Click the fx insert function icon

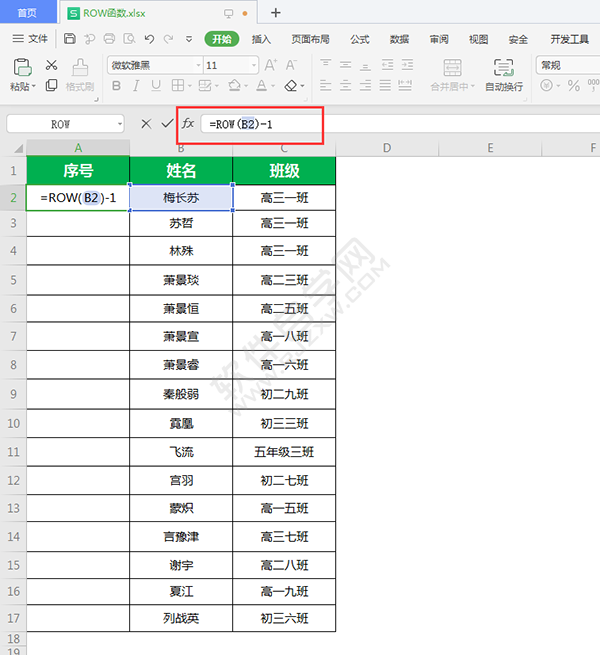[x=188, y=124]
